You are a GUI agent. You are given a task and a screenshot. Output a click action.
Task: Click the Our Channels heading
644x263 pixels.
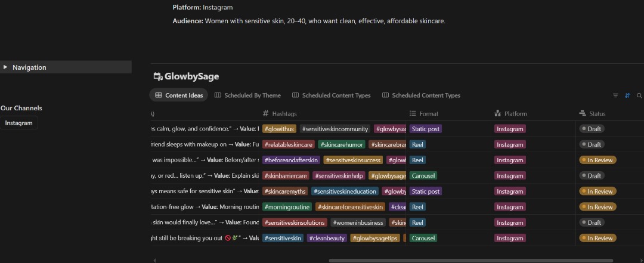21,108
